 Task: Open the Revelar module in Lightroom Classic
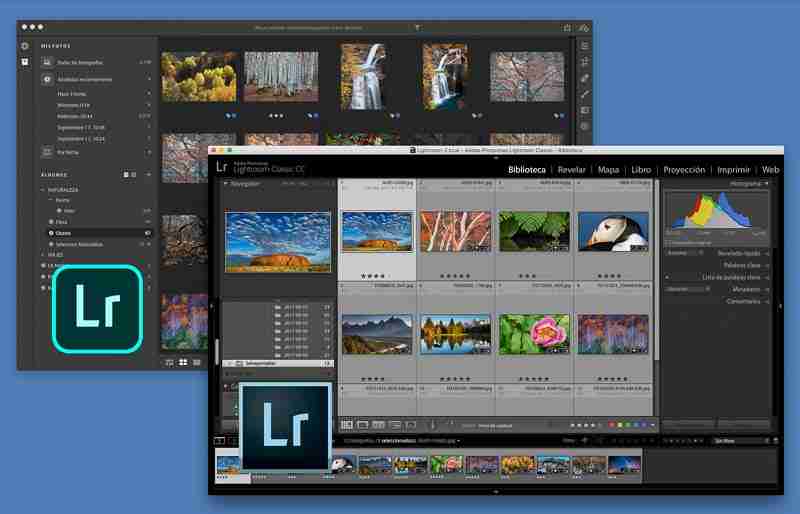[571, 170]
